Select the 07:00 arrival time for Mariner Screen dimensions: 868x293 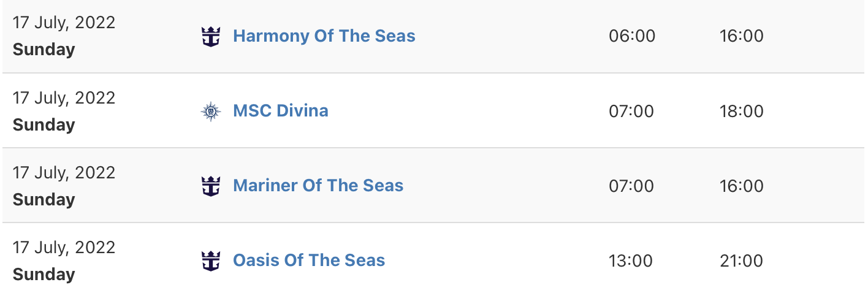coord(631,186)
